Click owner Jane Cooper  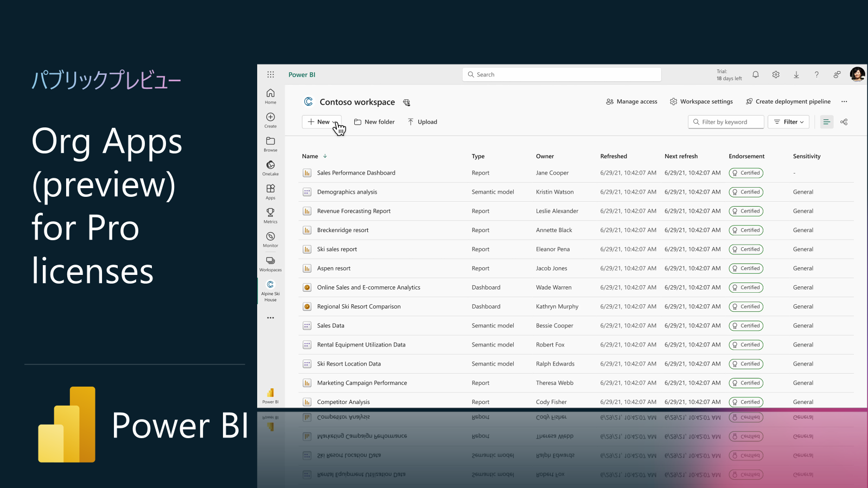point(552,173)
